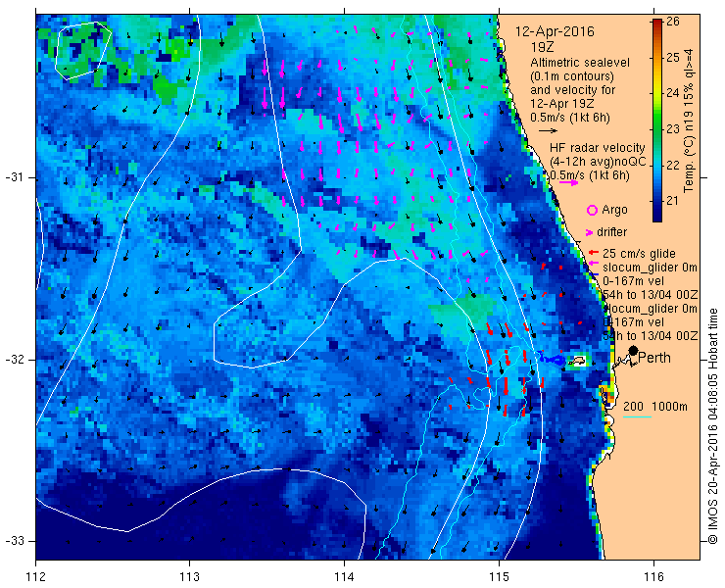Click the magenta HF radar reference arrow
725x588 pixels.
tap(568, 182)
